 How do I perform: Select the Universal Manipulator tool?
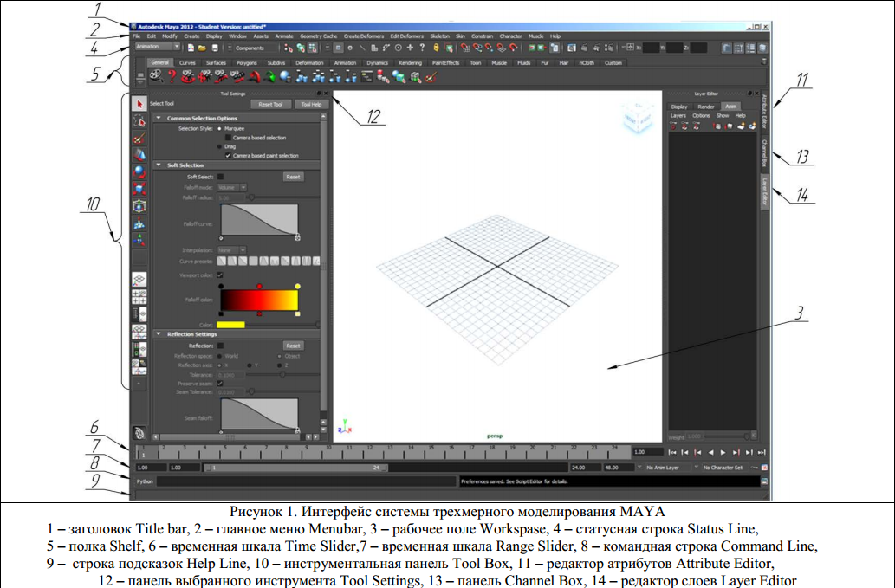coord(139,206)
